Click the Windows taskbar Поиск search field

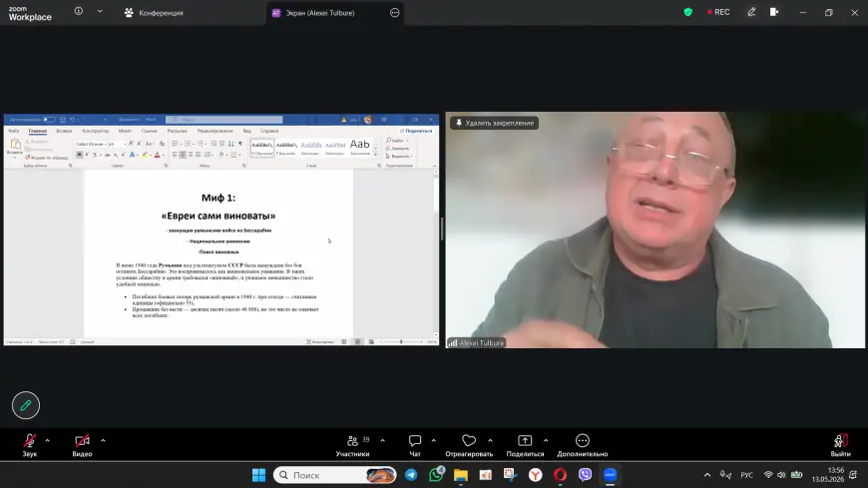[x=335, y=475]
